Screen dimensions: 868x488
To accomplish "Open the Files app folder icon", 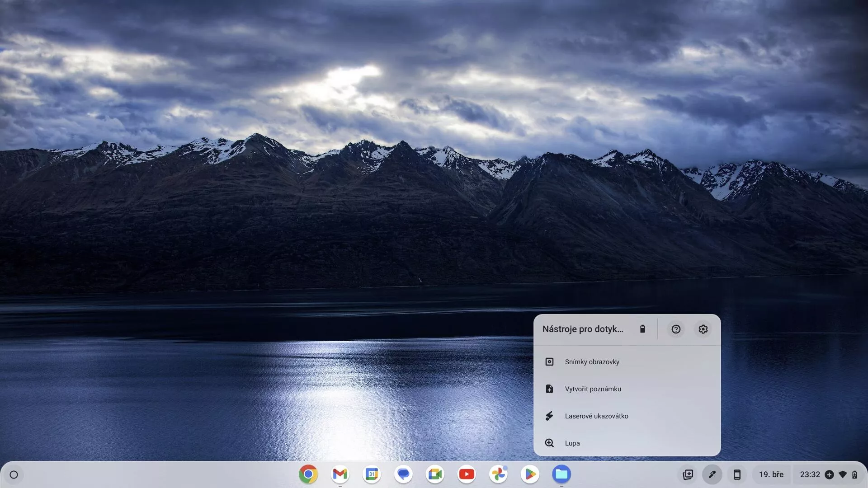I will point(561,474).
